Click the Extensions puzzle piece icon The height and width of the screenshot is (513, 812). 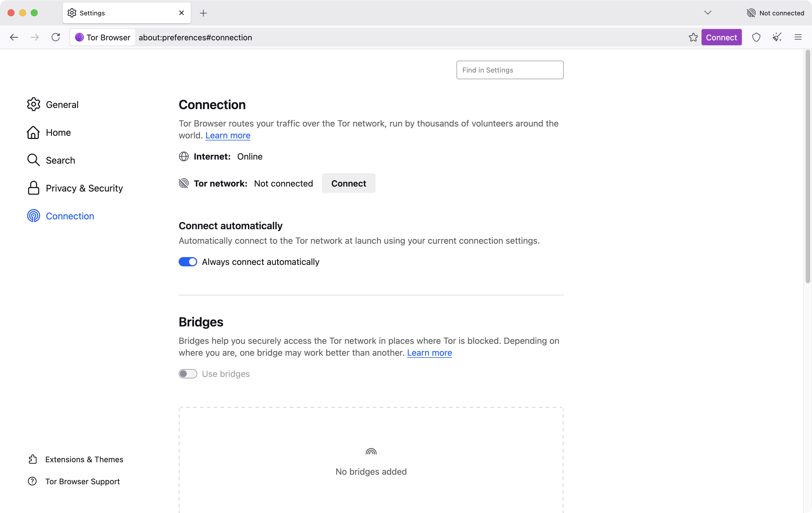coord(32,459)
